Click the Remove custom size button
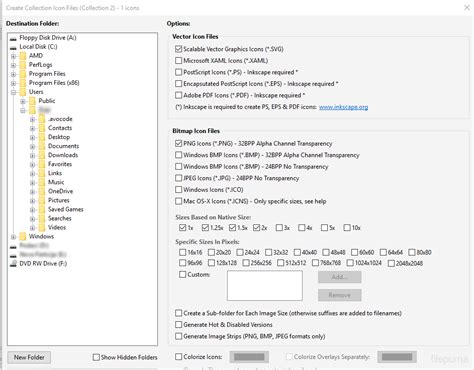 coord(339,295)
